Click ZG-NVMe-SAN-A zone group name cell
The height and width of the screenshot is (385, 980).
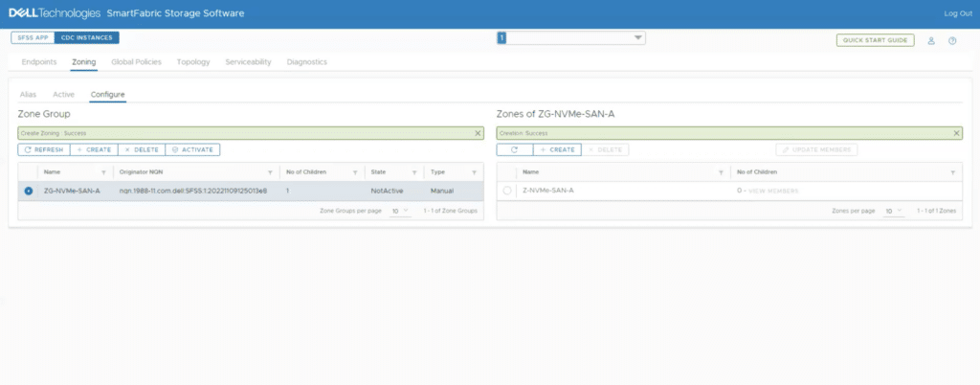pyautogui.click(x=72, y=191)
